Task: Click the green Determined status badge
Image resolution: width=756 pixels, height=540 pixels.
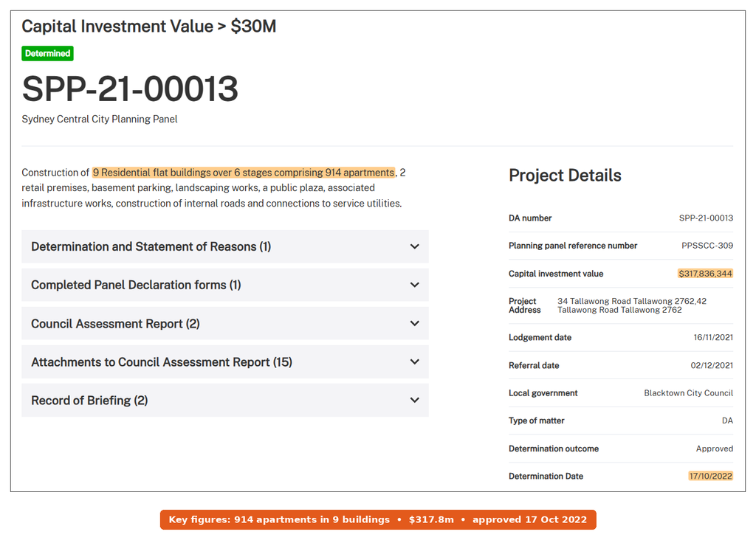Action: (x=47, y=53)
